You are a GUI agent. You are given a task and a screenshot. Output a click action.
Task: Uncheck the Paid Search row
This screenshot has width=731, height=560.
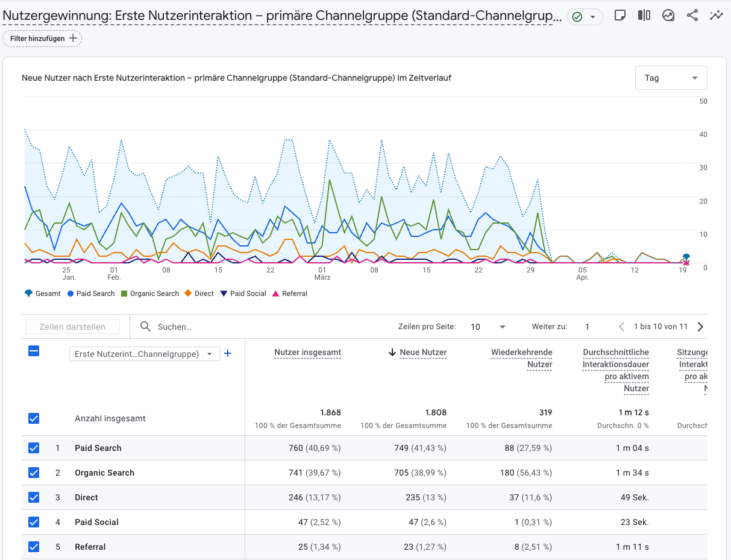pos(34,448)
